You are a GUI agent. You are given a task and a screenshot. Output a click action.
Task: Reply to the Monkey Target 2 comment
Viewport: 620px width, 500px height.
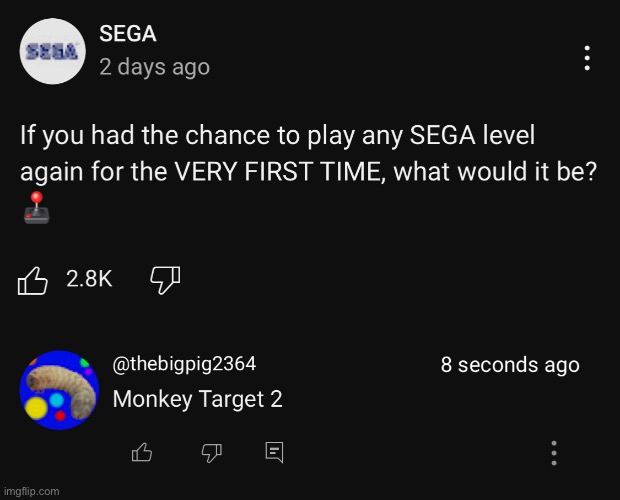pos(274,453)
